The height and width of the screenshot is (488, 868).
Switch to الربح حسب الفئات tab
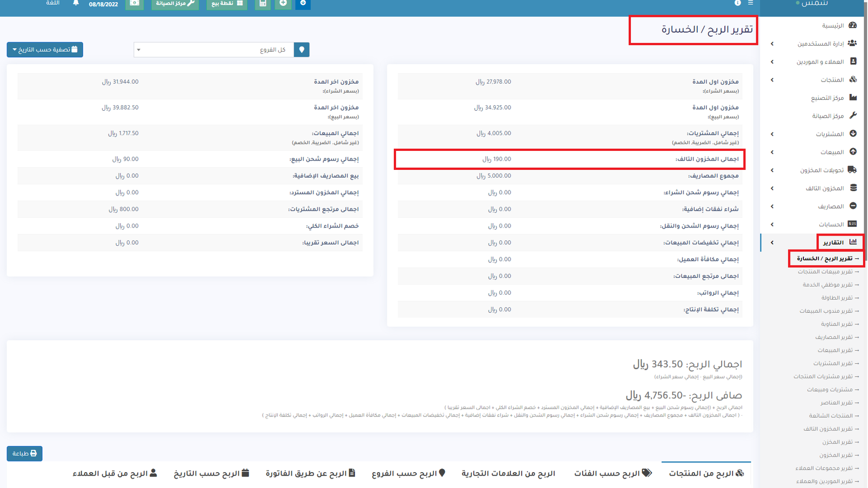click(x=612, y=473)
